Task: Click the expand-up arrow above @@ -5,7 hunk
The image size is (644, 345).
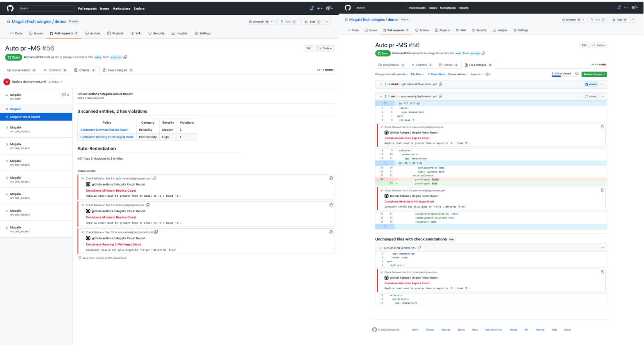Action: click(385, 103)
